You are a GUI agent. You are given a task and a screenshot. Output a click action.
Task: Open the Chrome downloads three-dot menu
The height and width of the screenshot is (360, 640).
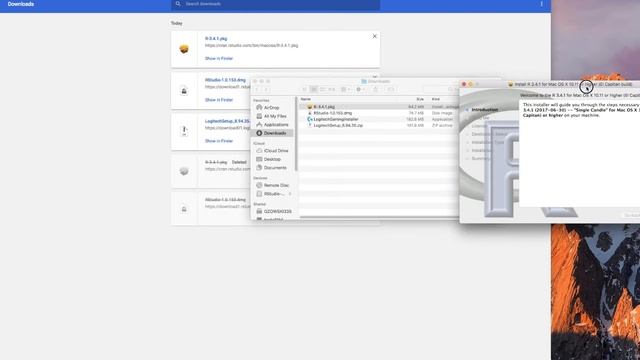point(542,4)
